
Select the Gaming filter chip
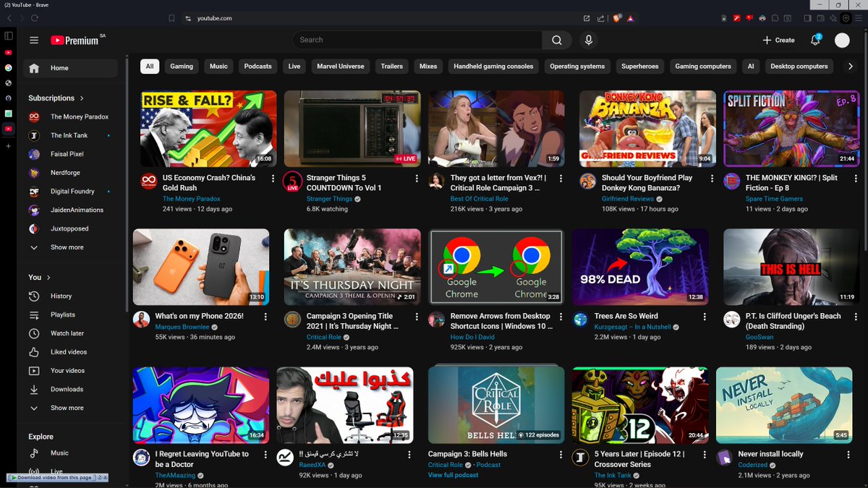click(182, 67)
